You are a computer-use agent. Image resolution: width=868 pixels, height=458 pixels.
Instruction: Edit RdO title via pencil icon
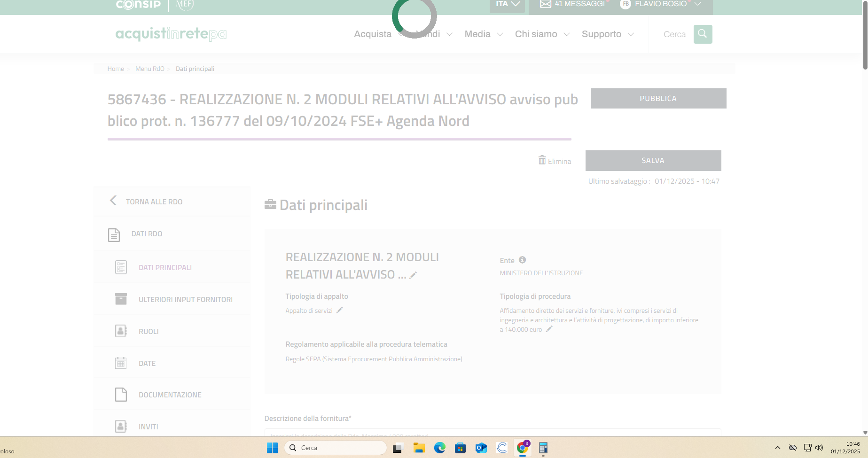point(413,275)
